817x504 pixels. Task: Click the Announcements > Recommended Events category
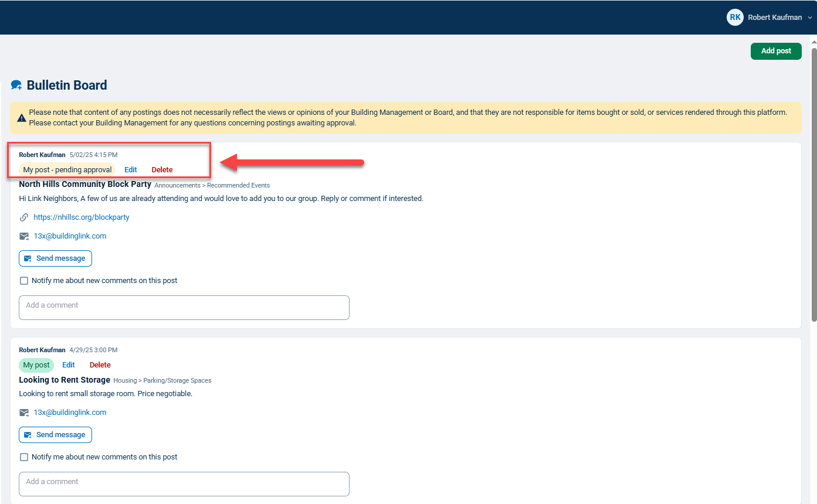212,185
